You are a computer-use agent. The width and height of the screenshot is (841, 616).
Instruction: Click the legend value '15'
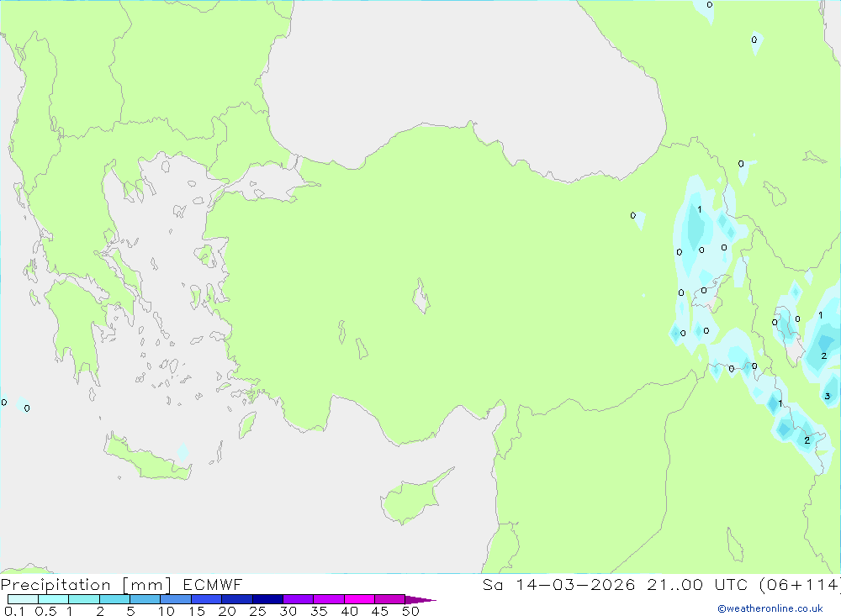(x=197, y=611)
